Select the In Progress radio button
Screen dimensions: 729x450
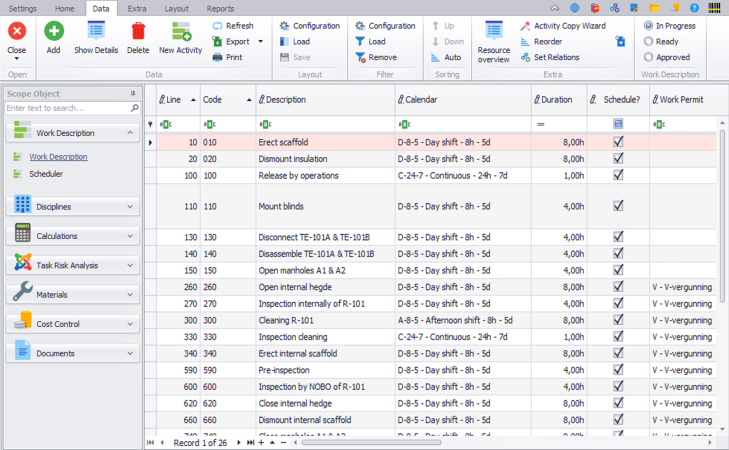click(x=649, y=26)
